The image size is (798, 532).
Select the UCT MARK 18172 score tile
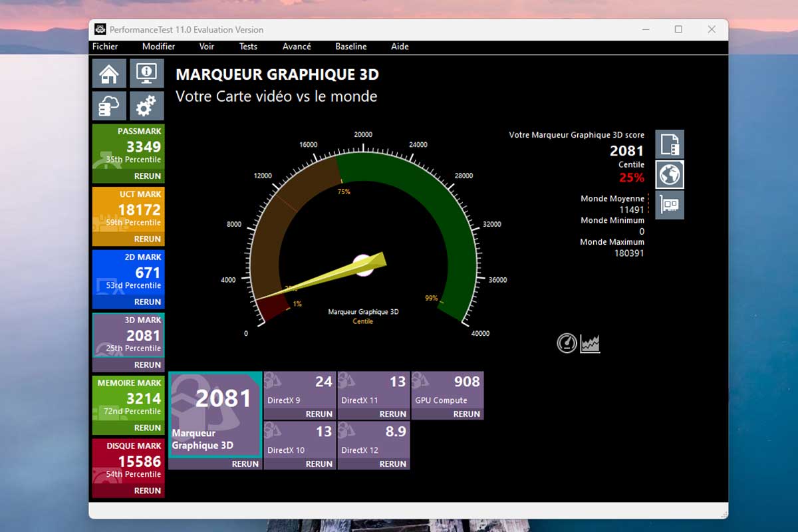tap(128, 209)
